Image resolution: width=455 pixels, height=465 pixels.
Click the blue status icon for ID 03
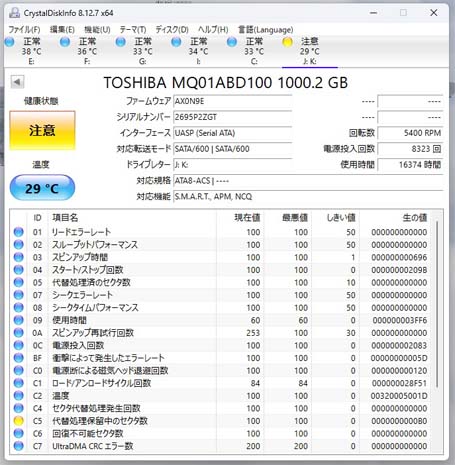[19, 257]
